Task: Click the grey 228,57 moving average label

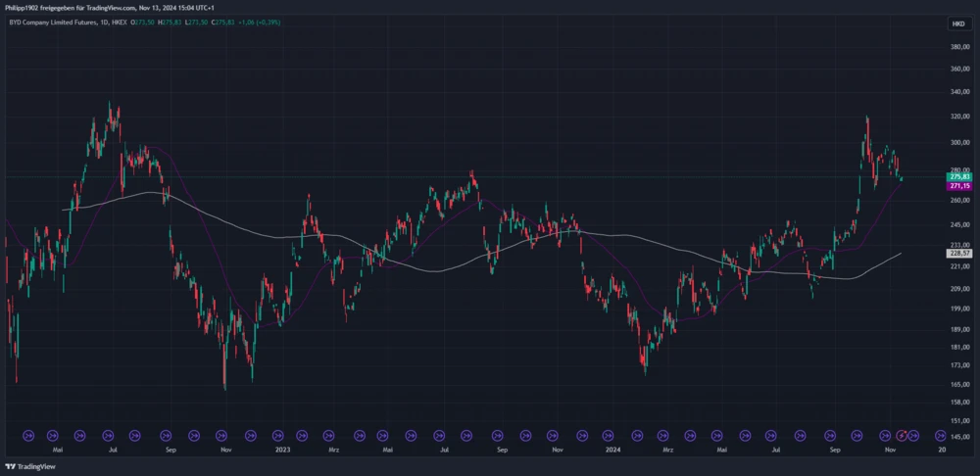Action: click(960, 253)
